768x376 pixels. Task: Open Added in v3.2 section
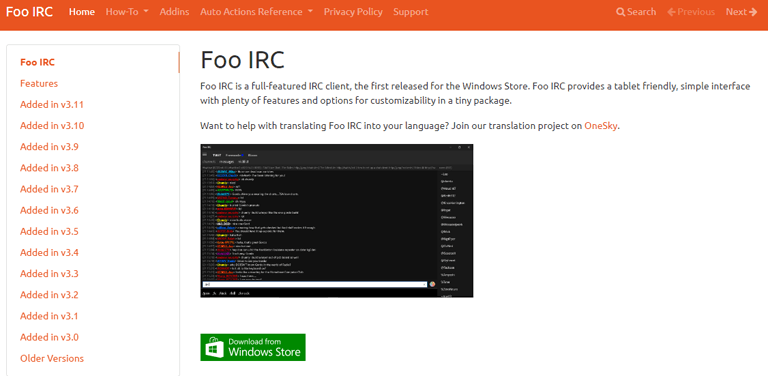[x=49, y=295]
